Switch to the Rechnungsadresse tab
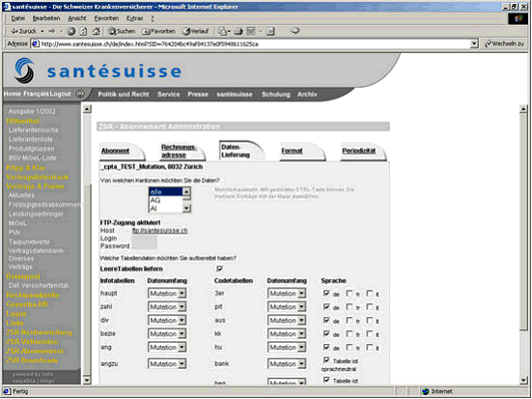This screenshot has width=532, height=399. click(179, 151)
